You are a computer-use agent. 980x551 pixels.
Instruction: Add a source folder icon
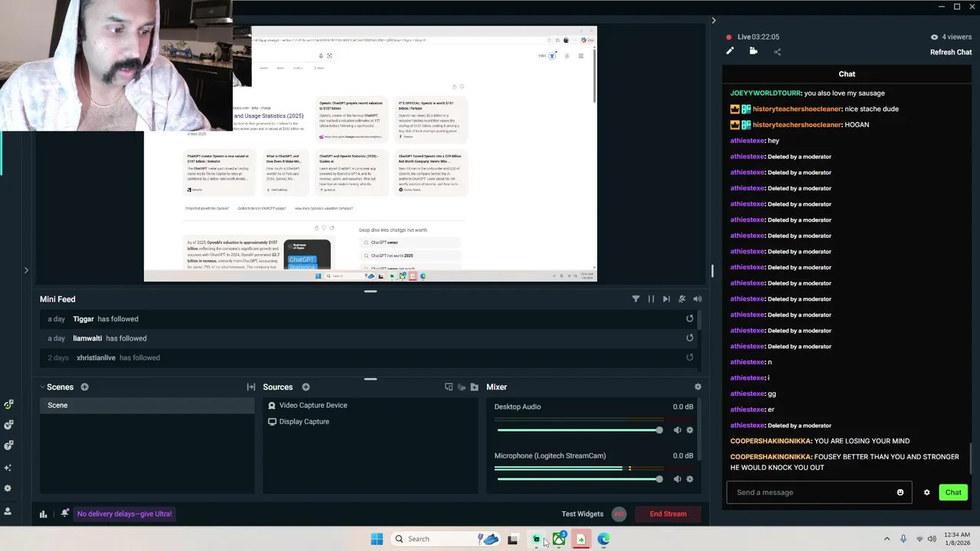coord(475,387)
